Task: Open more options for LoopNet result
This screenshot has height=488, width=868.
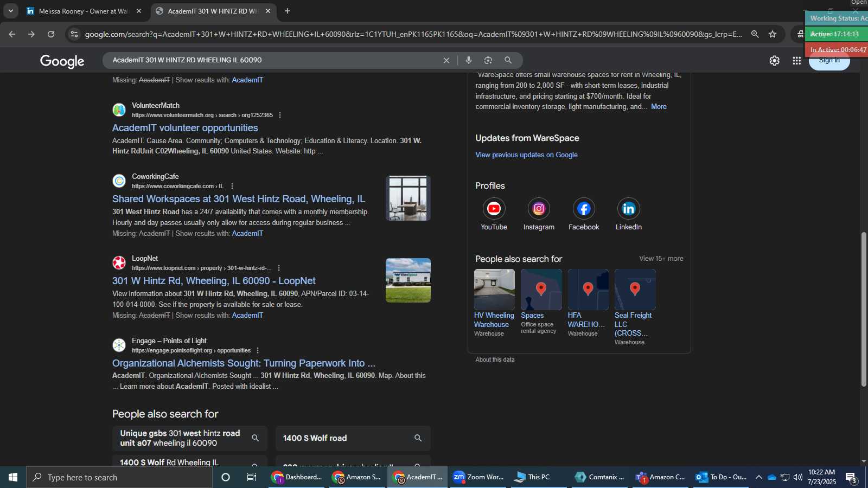Action: point(279,268)
